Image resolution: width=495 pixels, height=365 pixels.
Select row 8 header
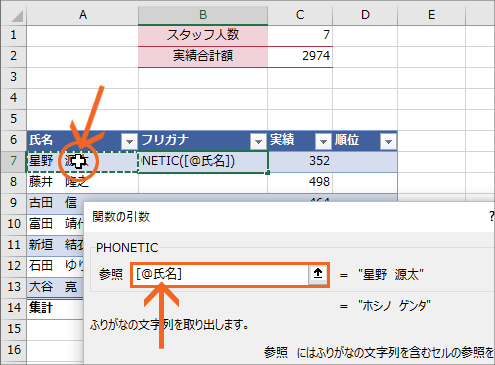pos(13,182)
